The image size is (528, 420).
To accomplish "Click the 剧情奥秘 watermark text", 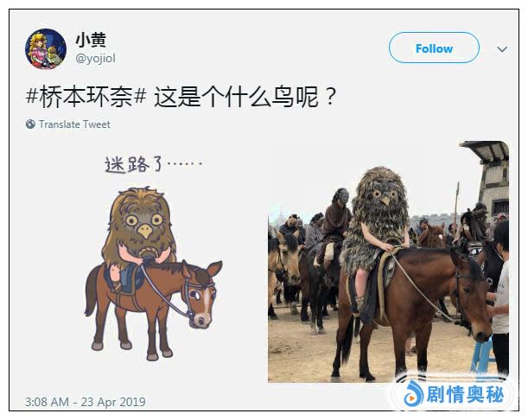I will pyautogui.click(x=465, y=394).
